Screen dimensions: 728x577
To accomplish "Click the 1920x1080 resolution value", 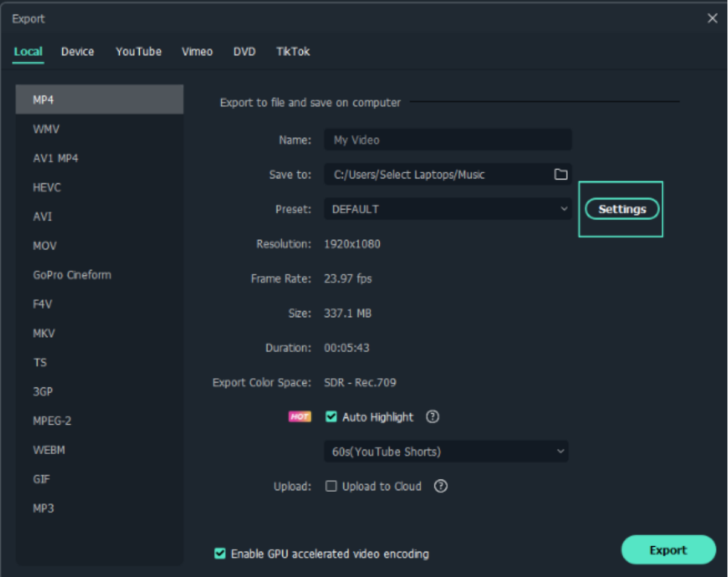I will coord(352,244).
